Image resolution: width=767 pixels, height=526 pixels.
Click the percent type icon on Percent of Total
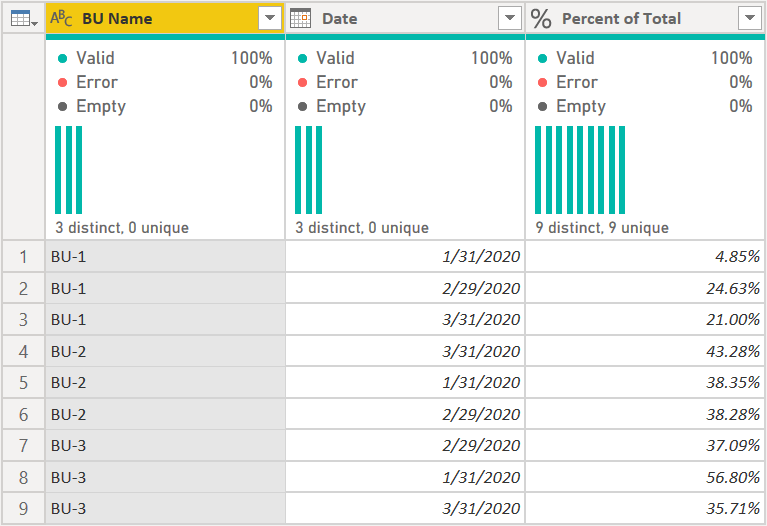tap(541, 19)
